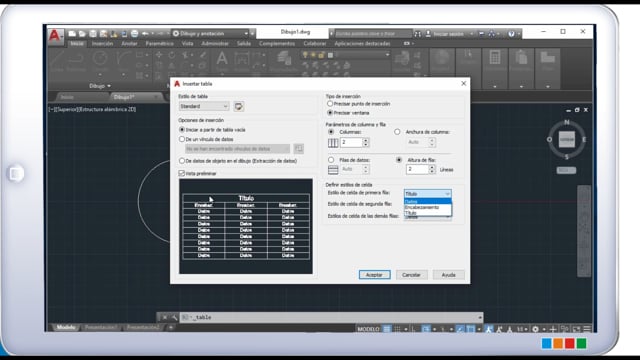Click the MODELO status bar button
The width and height of the screenshot is (640, 360).
tap(369, 329)
